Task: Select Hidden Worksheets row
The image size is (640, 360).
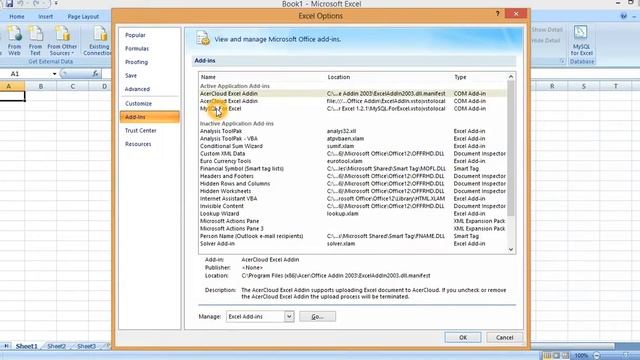Action: coord(353,191)
